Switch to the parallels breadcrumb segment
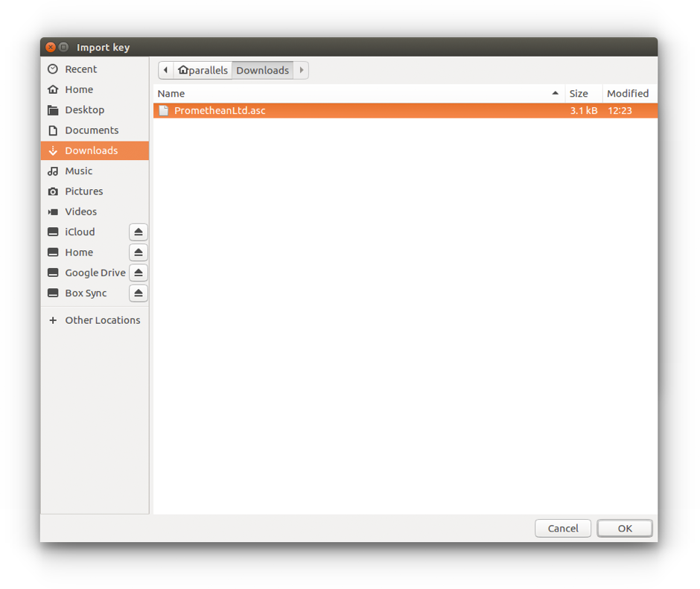This screenshot has width=700, height=589. [203, 69]
